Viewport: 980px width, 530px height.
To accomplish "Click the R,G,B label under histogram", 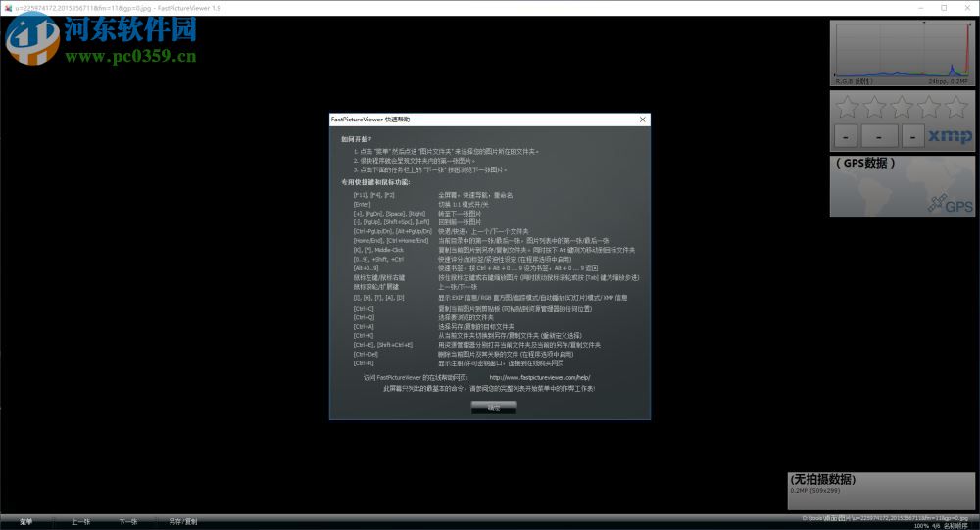I will click(x=854, y=81).
